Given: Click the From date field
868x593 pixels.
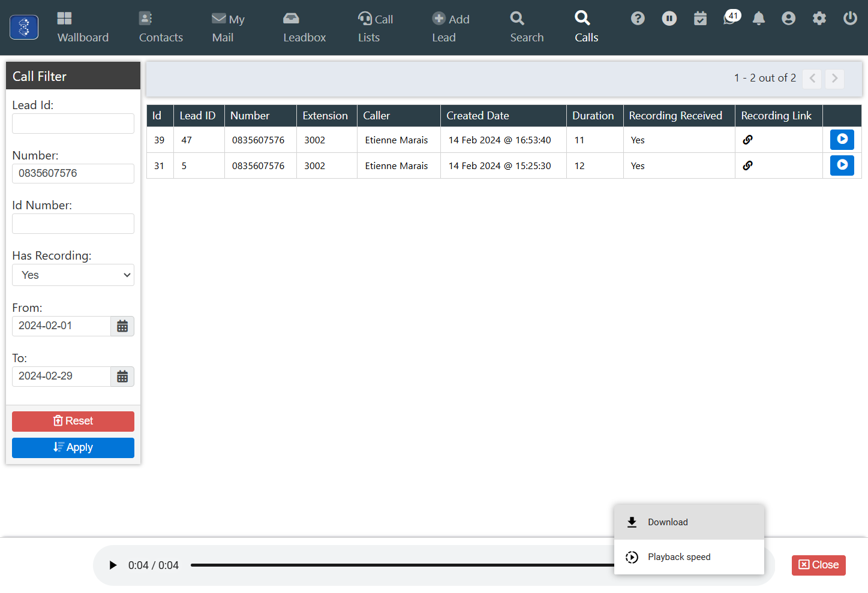Looking at the screenshot, I should pos(61,326).
